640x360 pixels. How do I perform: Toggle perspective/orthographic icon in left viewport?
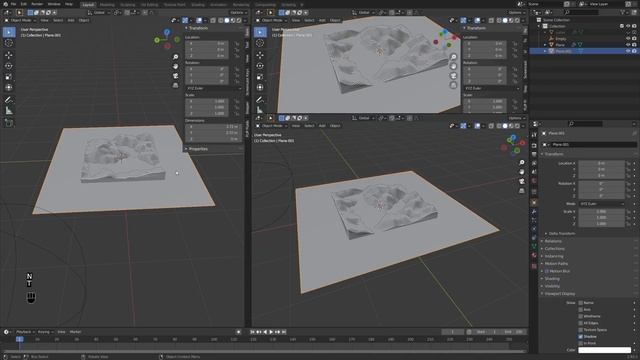click(176, 85)
